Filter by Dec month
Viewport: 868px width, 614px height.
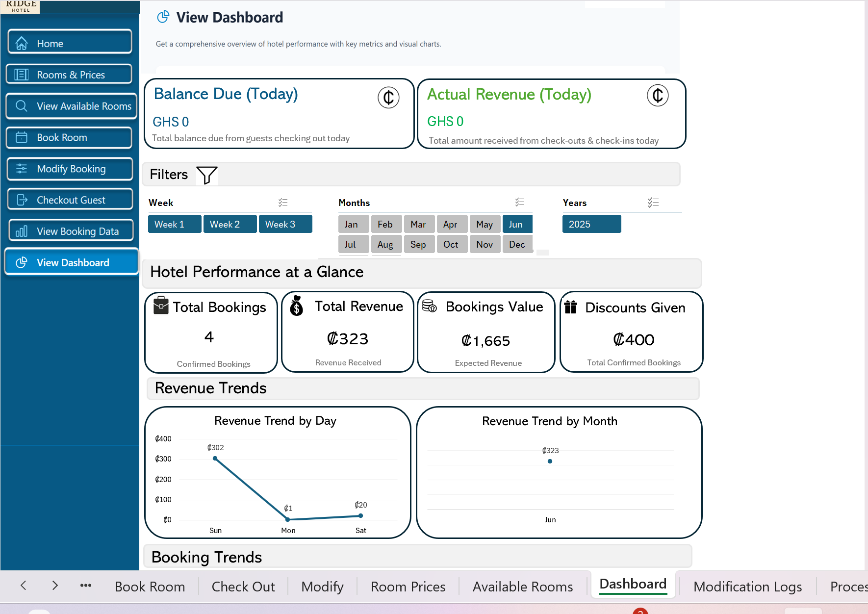[517, 244]
